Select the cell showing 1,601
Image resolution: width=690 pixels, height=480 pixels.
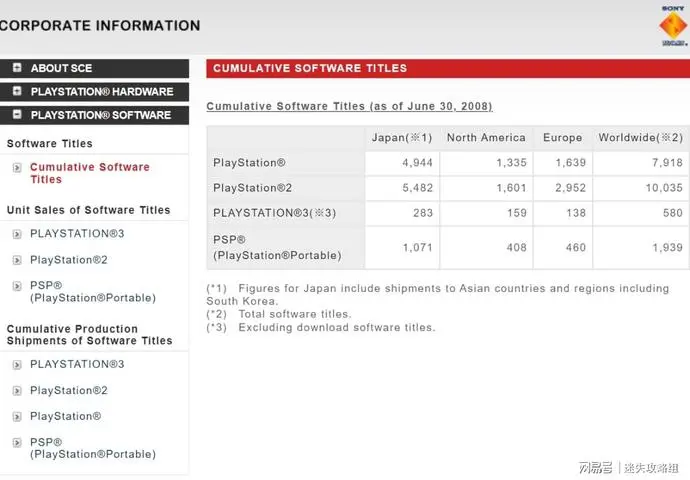pos(486,188)
